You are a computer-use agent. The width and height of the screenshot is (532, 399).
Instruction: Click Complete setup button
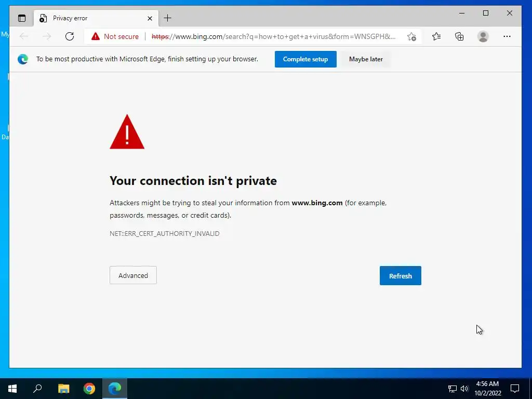(305, 59)
